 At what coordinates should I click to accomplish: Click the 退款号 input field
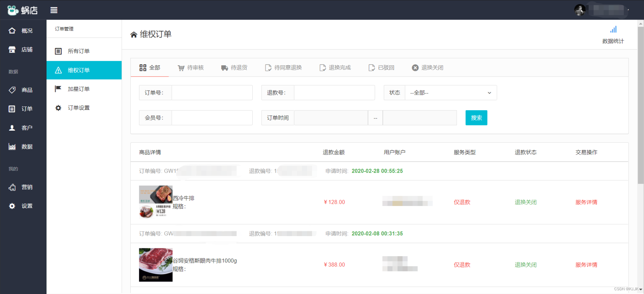tap(334, 93)
